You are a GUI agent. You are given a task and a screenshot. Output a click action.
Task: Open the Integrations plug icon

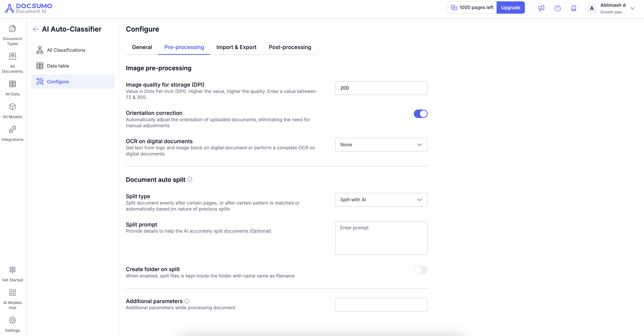coord(12,133)
